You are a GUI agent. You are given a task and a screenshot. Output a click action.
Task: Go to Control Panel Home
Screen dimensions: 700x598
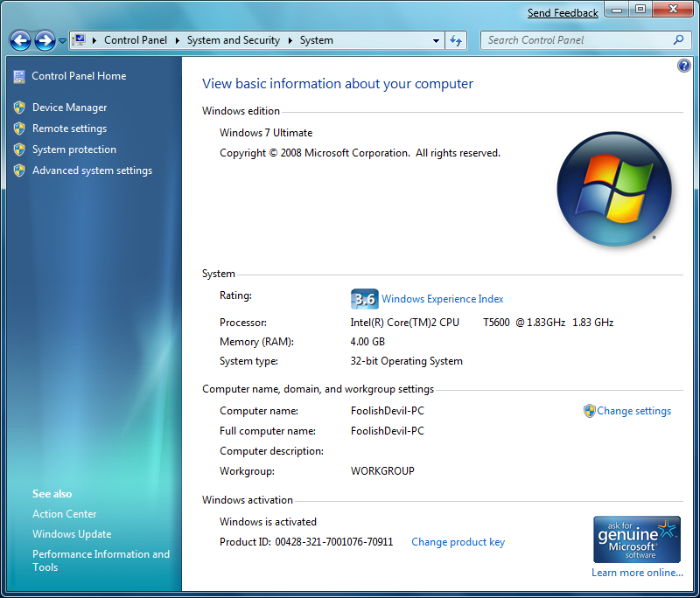point(79,76)
